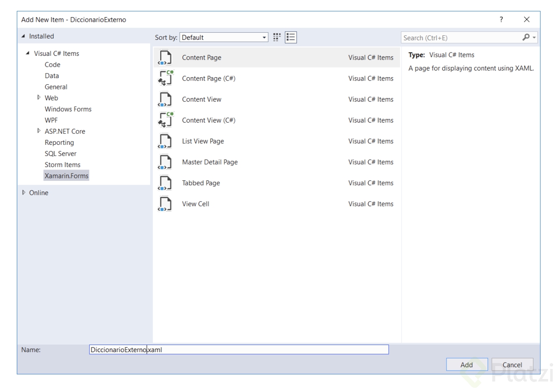Switch to small icons view
This screenshot has height=392, width=559.
277,37
